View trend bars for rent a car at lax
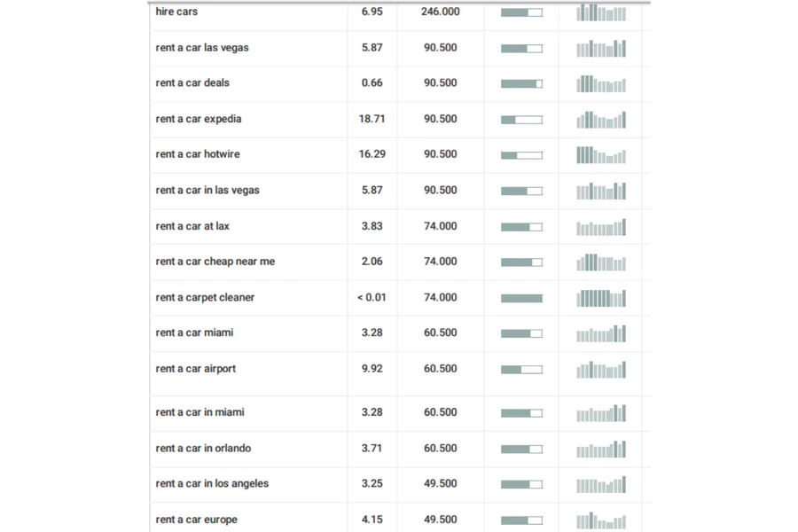The image size is (798, 532). point(601,227)
